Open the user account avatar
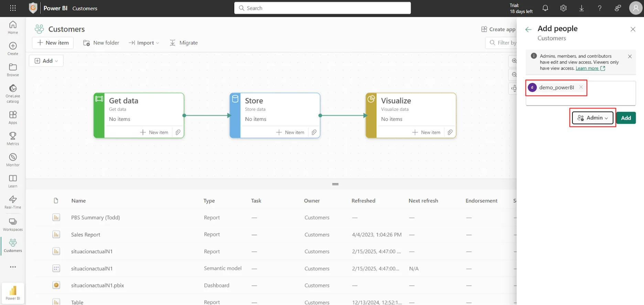This screenshot has width=644, height=305. coord(635,8)
